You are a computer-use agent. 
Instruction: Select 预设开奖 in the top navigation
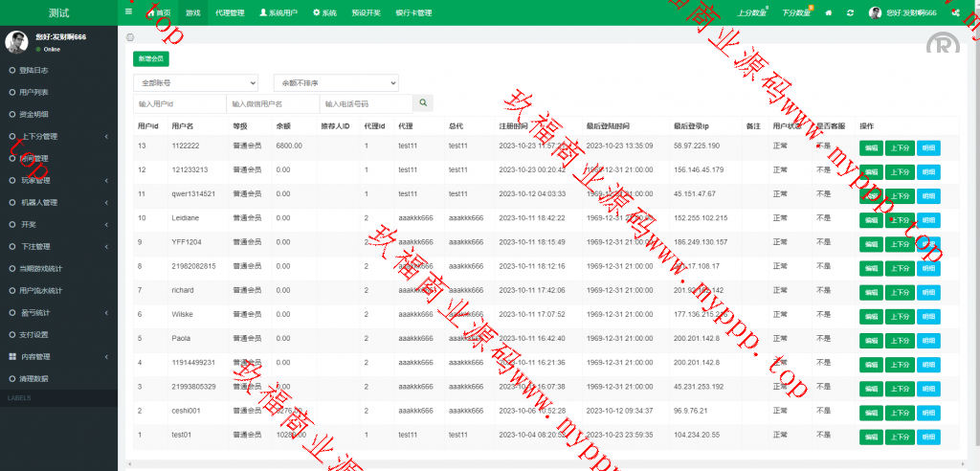[366, 13]
